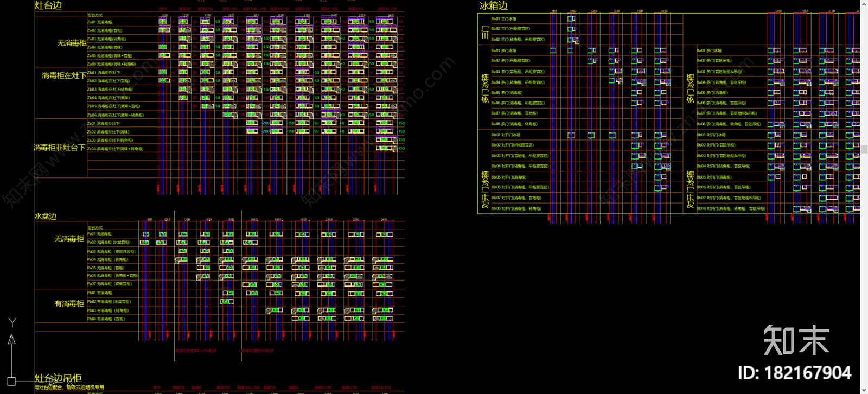Click the Pa04 无消毒柜(转角柜) row label

click(x=107, y=259)
